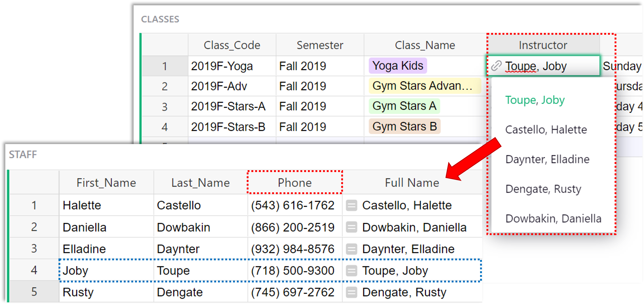
Task: Choose highlighted Toupe, Joby dropdown option
Action: point(535,100)
